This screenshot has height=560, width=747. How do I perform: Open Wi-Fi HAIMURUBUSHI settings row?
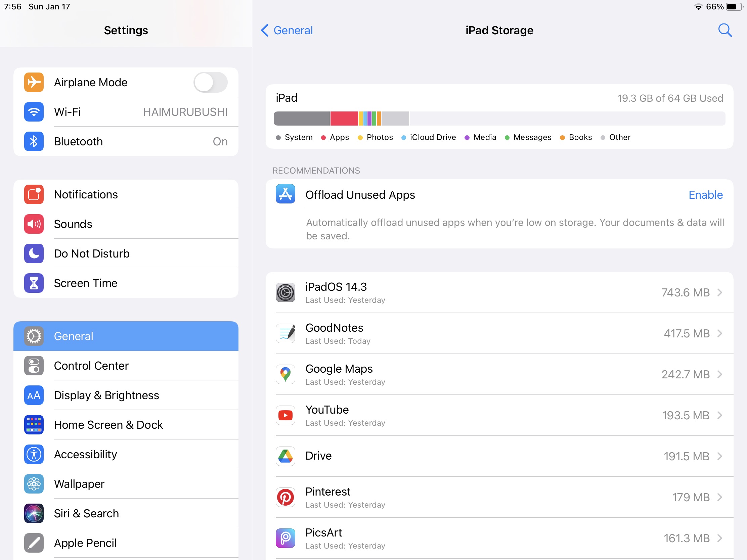point(126,112)
